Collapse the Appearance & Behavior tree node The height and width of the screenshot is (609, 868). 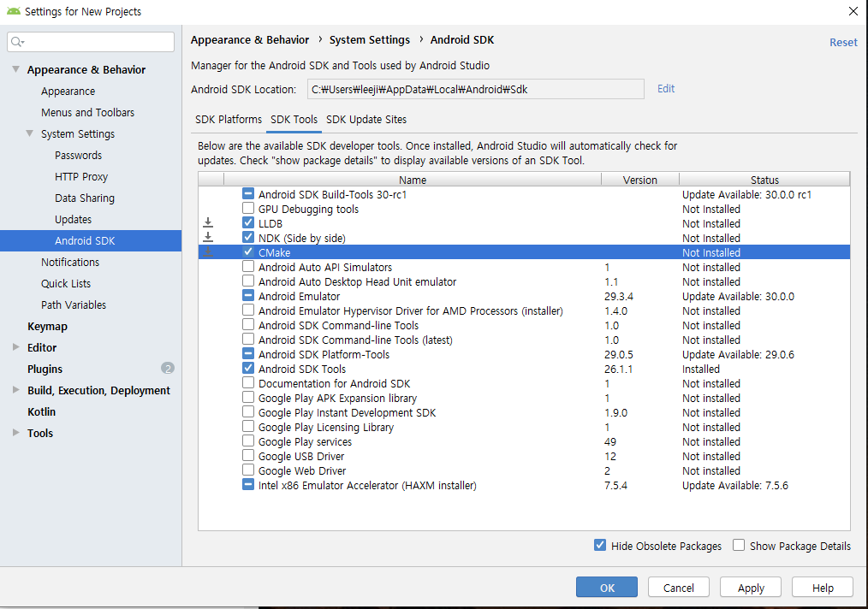click(x=15, y=69)
